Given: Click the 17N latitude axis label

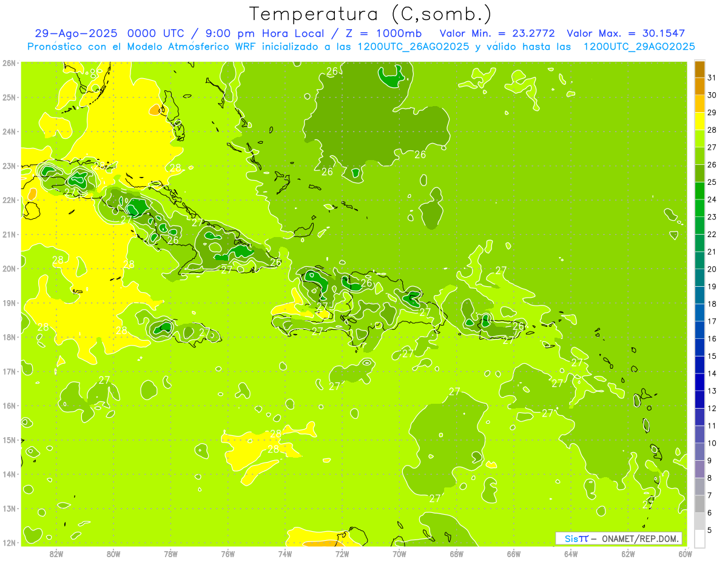Looking at the screenshot, I should point(9,371).
